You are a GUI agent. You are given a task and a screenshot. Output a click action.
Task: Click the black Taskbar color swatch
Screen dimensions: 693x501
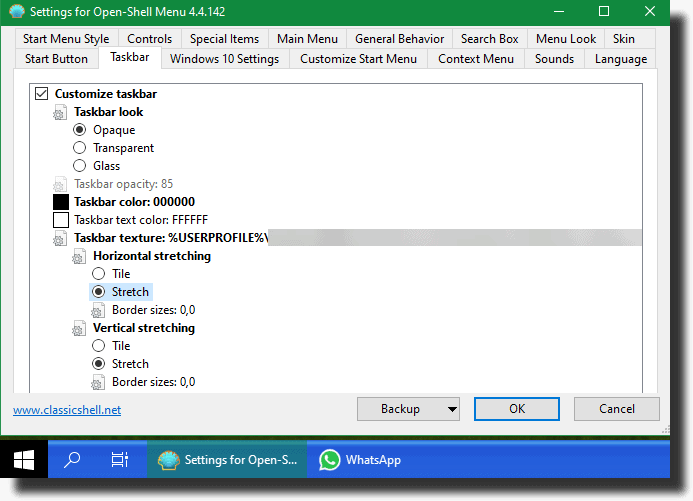61,202
